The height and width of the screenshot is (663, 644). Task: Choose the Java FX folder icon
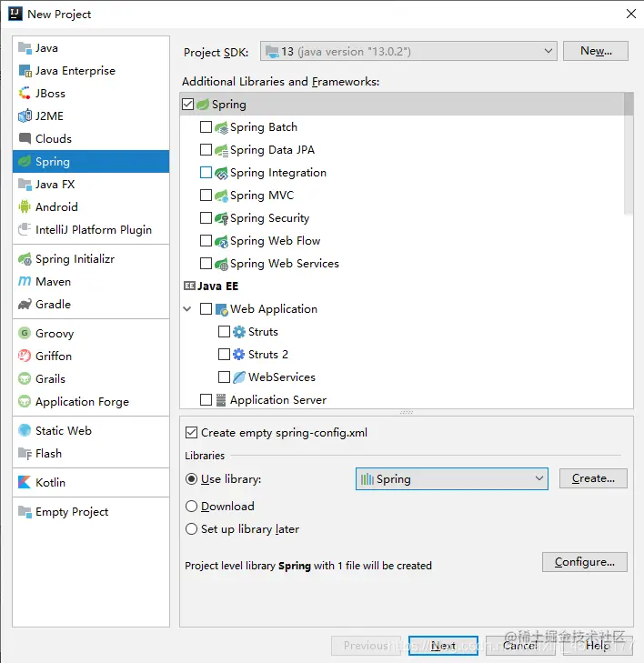coord(25,185)
